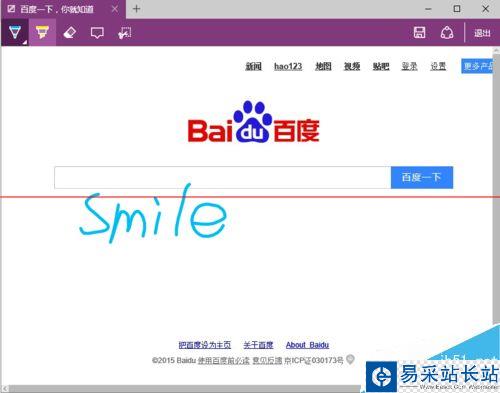This screenshot has height=393, width=500.
Task: Click 把百度设为主页 link
Action: coord(205,345)
